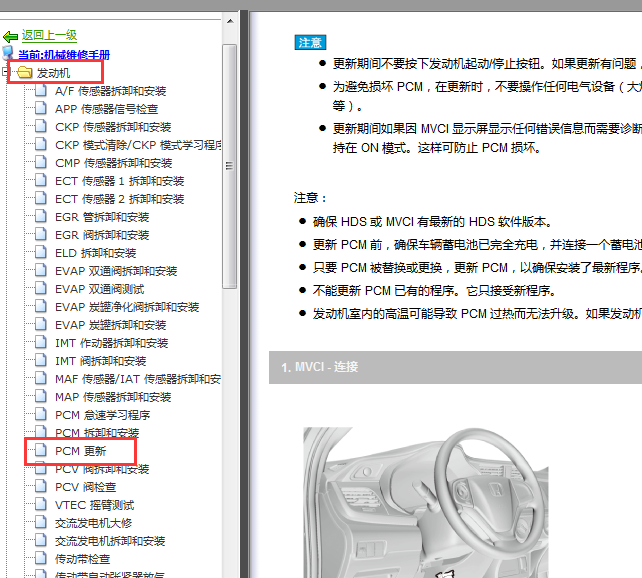Open EVAP 双通阀测试 entry
Image resolution: width=642 pixels, height=578 pixels.
pos(99,289)
